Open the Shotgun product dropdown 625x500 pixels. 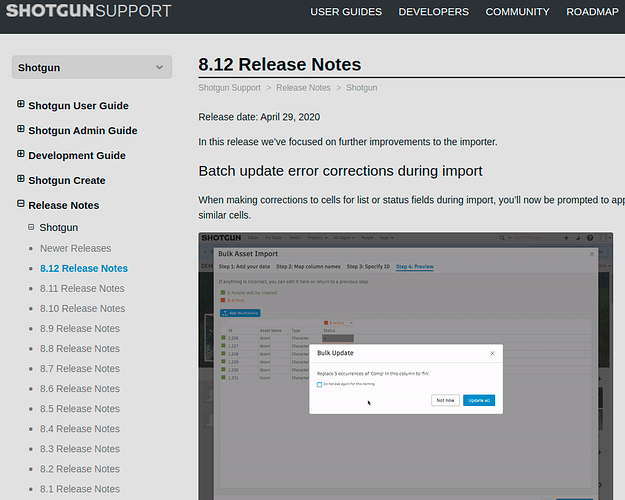[92, 67]
